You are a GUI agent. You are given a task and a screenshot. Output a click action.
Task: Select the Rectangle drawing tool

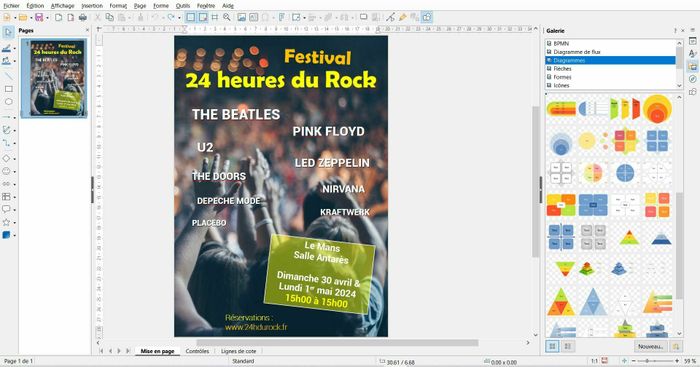click(x=8, y=89)
